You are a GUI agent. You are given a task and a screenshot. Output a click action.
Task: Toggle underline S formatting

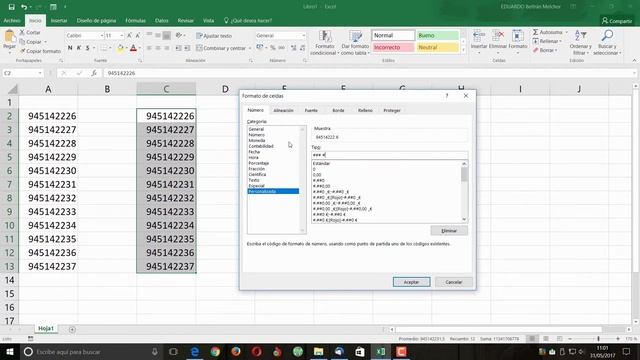(x=87, y=48)
